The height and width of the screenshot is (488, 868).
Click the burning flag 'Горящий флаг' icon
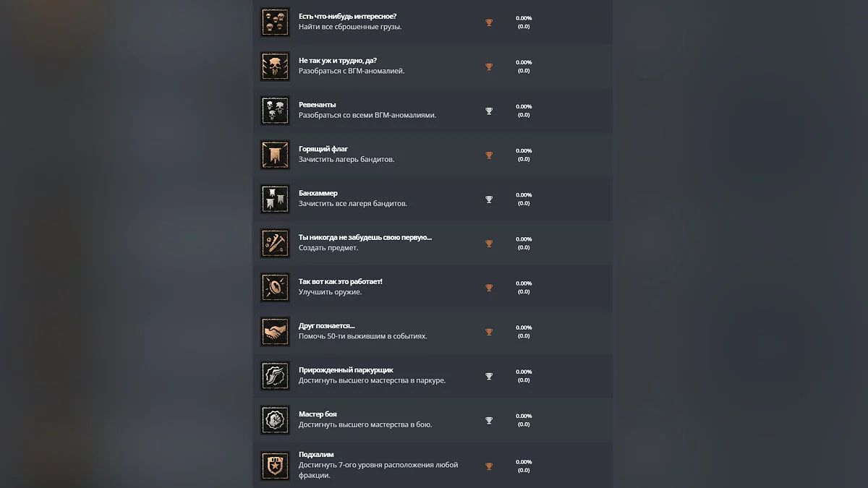click(x=275, y=155)
